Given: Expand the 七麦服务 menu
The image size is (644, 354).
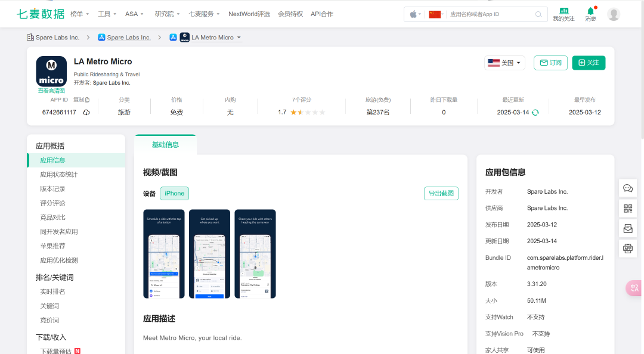Looking at the screenshot, I should tap(204, 14).
